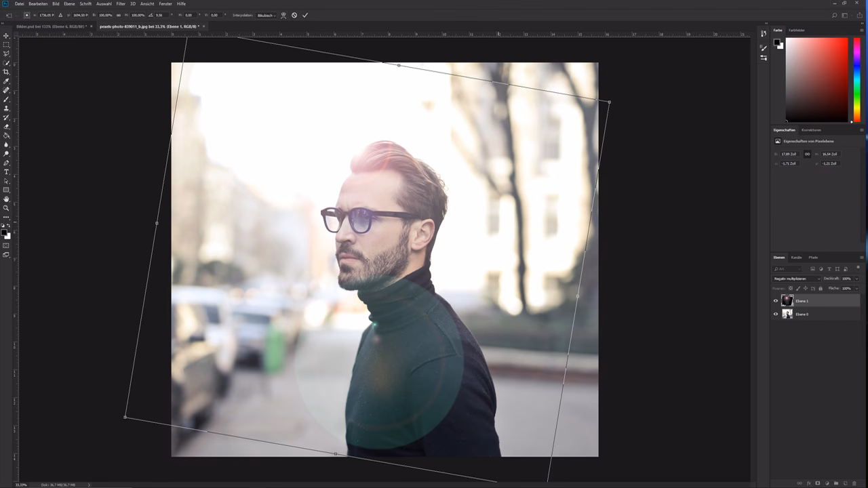Image resolution: width=868 pixels, height=488 pixels.
Task: Click the Ebene 1 layer thumbnail
Action: [x=787, y=300]
